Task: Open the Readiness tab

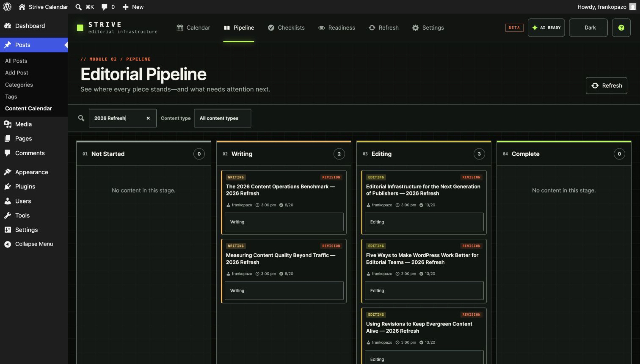Action: coord(336,28)
